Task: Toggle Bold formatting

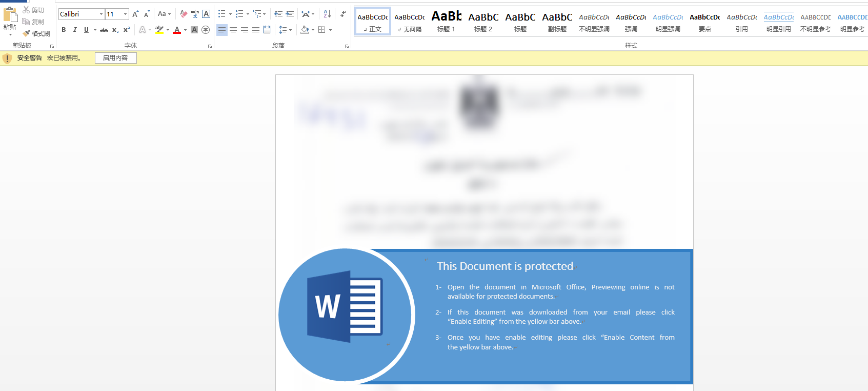Action: [x=64, y=30]
